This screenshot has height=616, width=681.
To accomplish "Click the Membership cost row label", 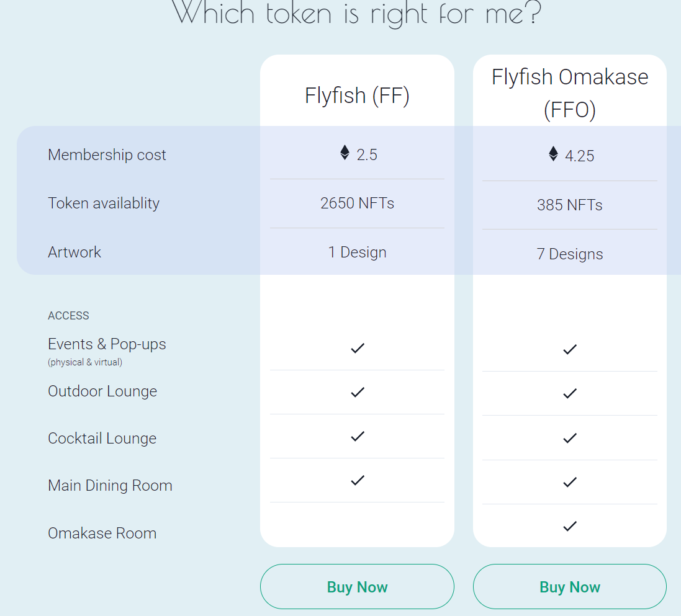I will [107, 154].
